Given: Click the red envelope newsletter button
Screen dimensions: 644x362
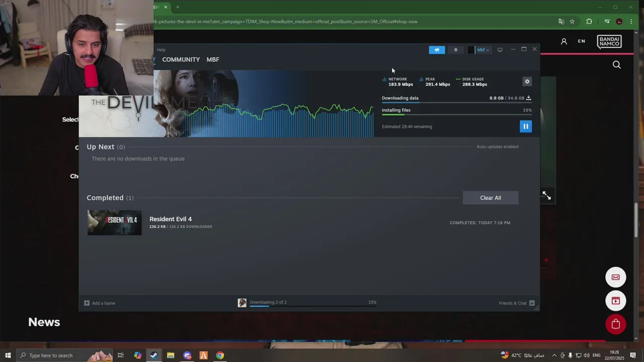Looking at the screenshot, I should coord(616,278).
